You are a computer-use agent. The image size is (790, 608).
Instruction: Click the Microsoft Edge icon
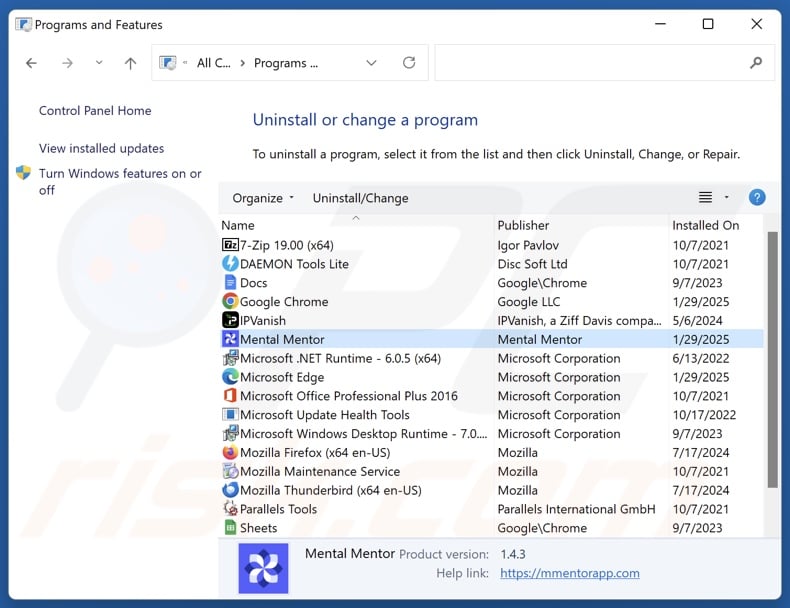[230, 377]
